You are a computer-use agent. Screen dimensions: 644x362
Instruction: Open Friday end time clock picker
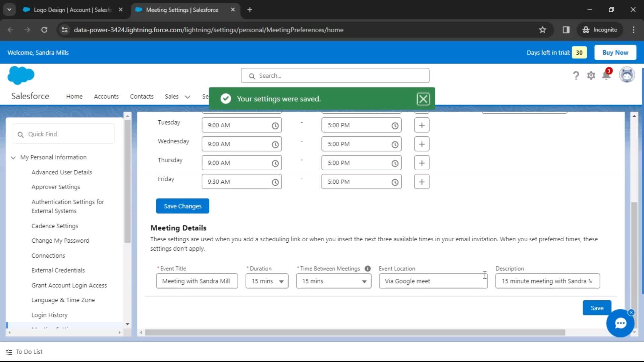(x=395, y=182)
